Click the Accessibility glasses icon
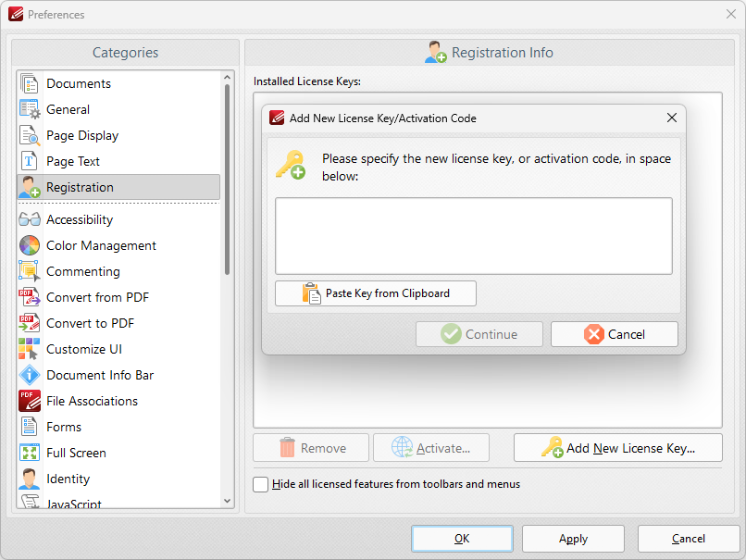 [30, 219]
